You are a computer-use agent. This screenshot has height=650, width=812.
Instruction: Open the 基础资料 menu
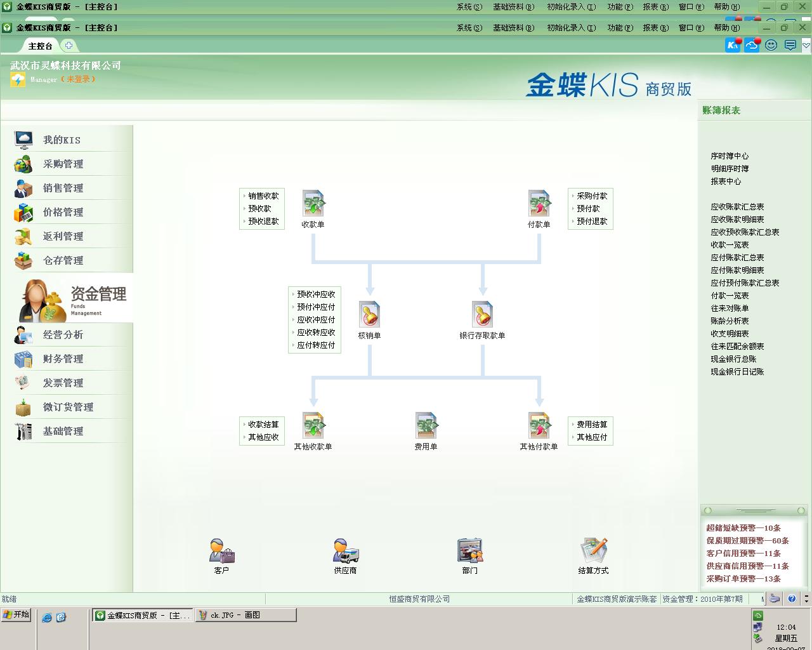(x=514, y=27)
